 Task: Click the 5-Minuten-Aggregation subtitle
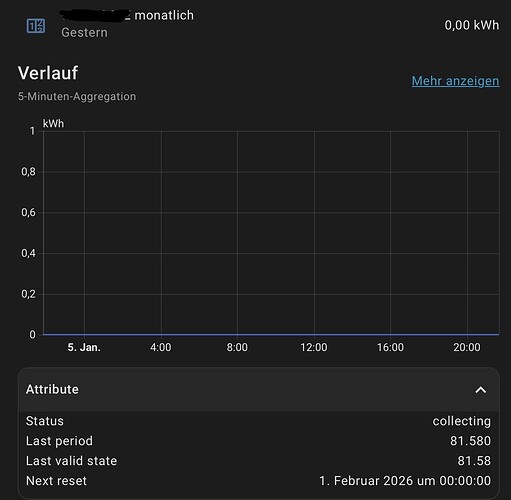77,97
